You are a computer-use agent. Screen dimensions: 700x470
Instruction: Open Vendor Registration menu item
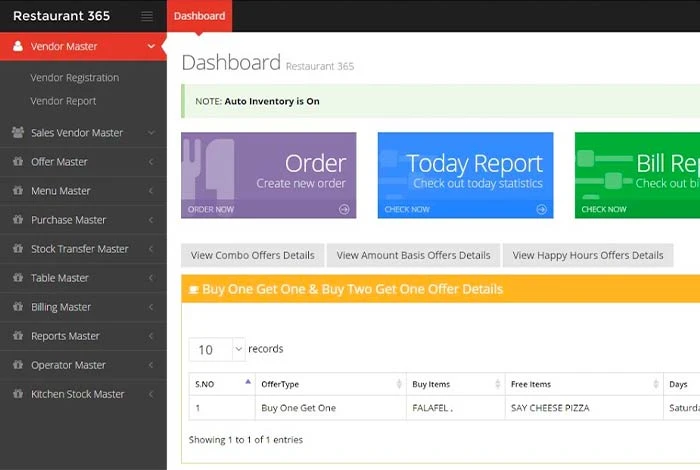pos(75,78)
